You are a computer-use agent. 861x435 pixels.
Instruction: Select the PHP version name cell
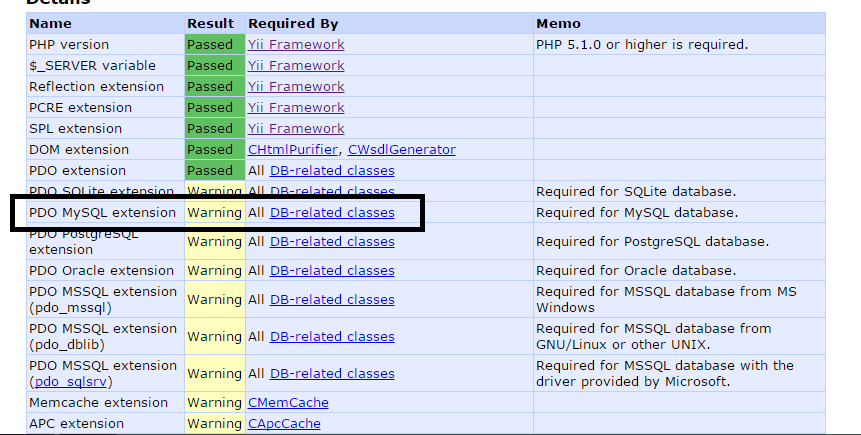[x=105, y=44]
